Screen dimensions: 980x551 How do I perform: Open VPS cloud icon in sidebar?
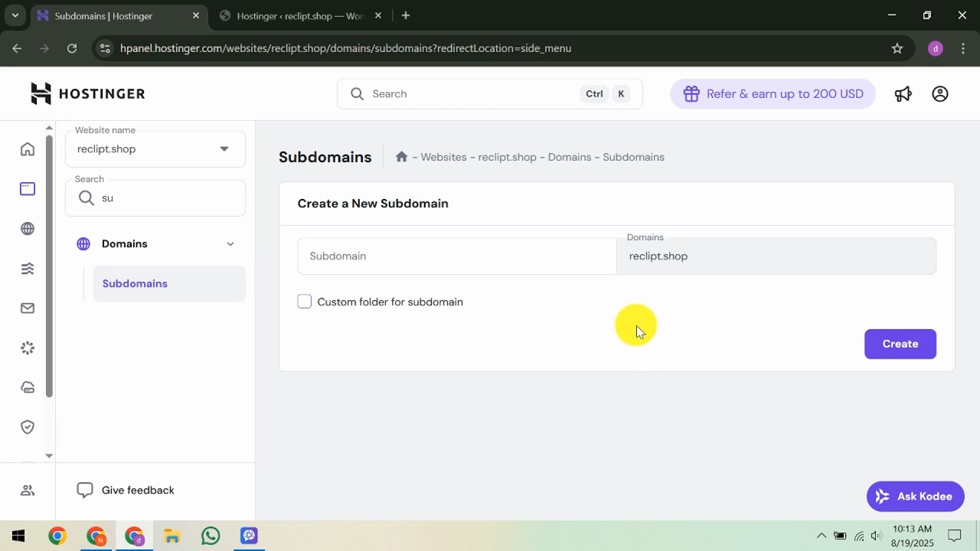pyautogui.click(x=28, y=388)
